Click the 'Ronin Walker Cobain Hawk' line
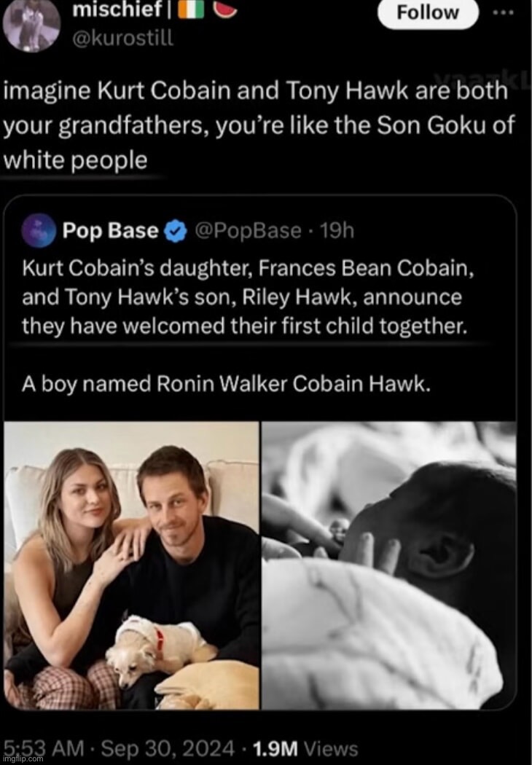Image resolution: width=532 pixels, height=765 pixels. coord(226,384)
